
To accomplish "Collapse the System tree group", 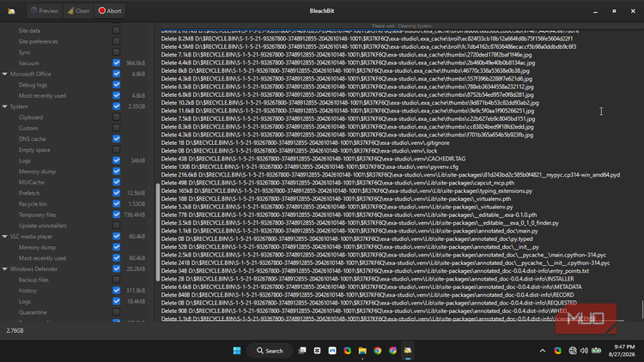I will 5,106.
